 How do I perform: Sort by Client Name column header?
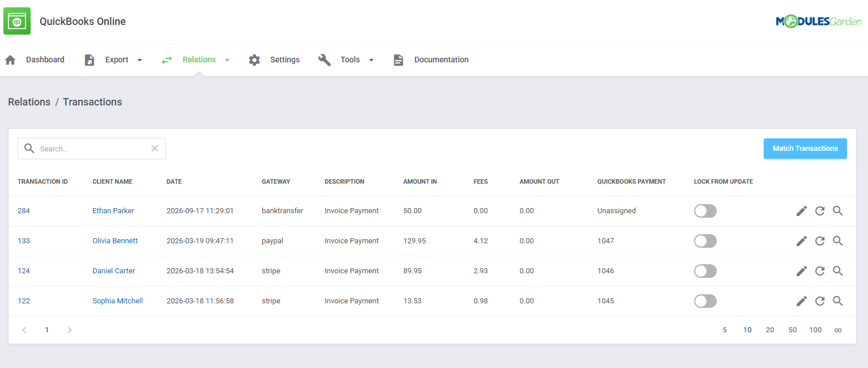click(112, 182)
